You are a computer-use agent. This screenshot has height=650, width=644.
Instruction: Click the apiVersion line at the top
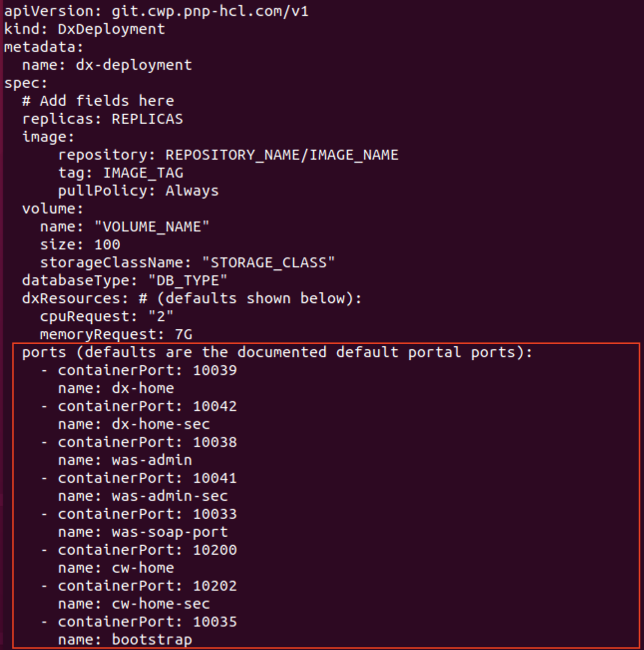point(156,11)
